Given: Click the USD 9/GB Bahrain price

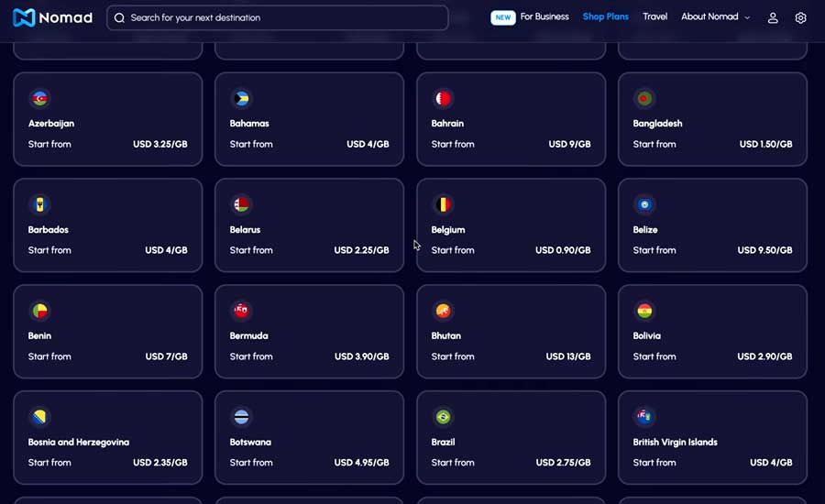Looking at the screenshot, I should tap(569, 144).
